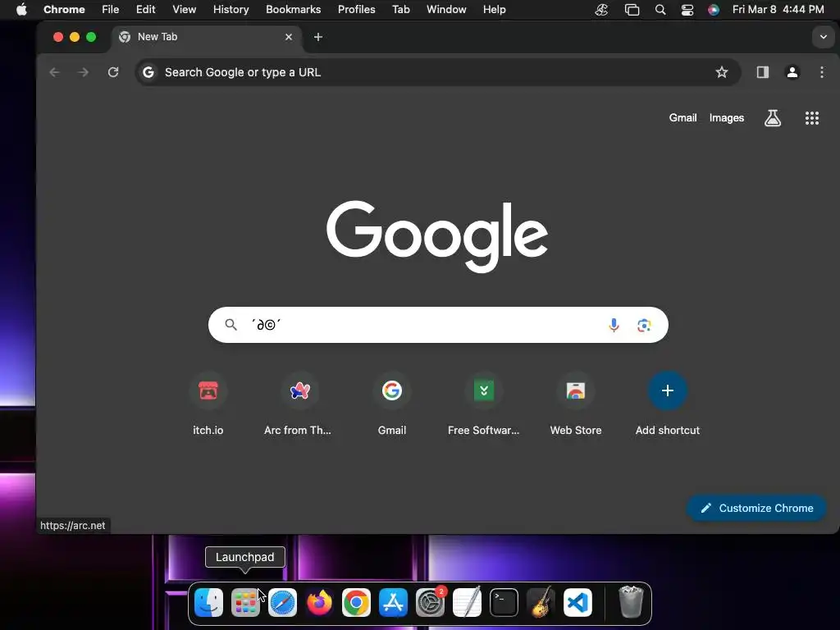Launch GarageBand from the dock
Screen dimensions: 840x630
(x=541, y=603)
